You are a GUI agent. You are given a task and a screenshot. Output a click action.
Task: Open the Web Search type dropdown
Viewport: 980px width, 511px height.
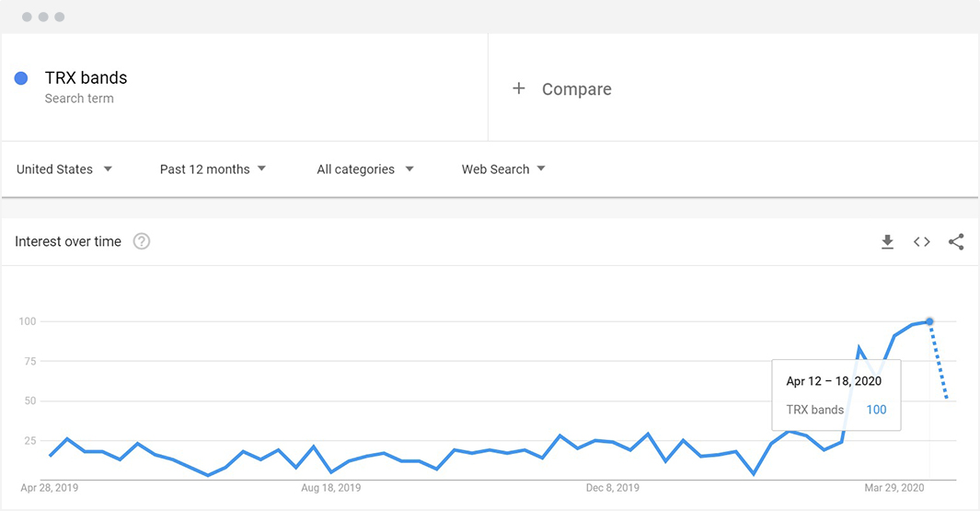pos(503,168)
